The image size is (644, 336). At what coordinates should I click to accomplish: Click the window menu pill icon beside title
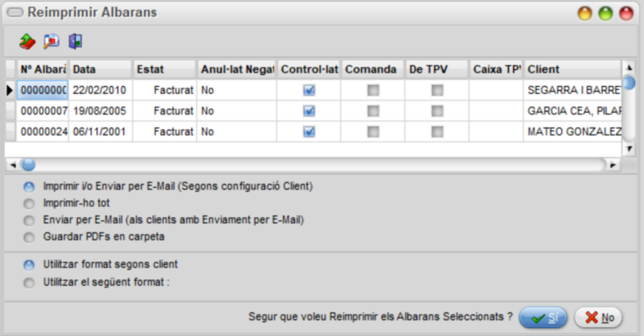[15, 12]
